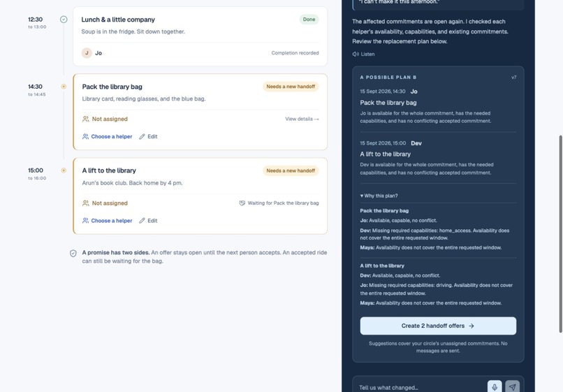Click A lift to the library card title
The height and width of the screenshot is (392, 563).
point(109,170)
